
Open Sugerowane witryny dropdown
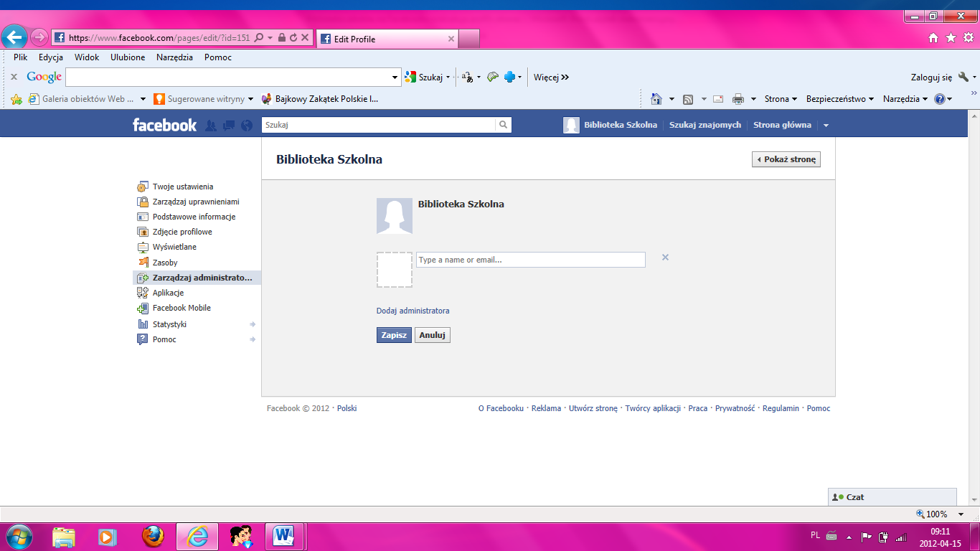[250, 99]
